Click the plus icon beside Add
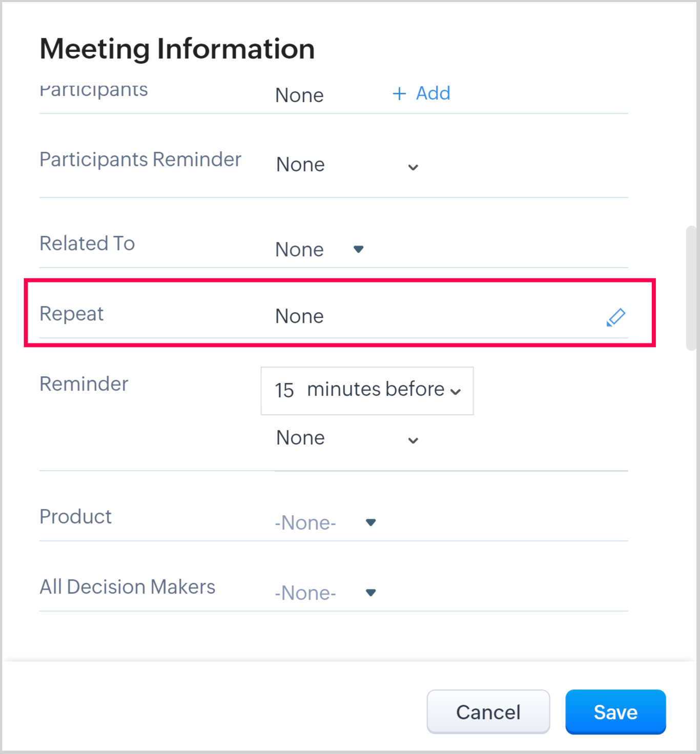Screen dimensions: 700x754 pos(399,93)
